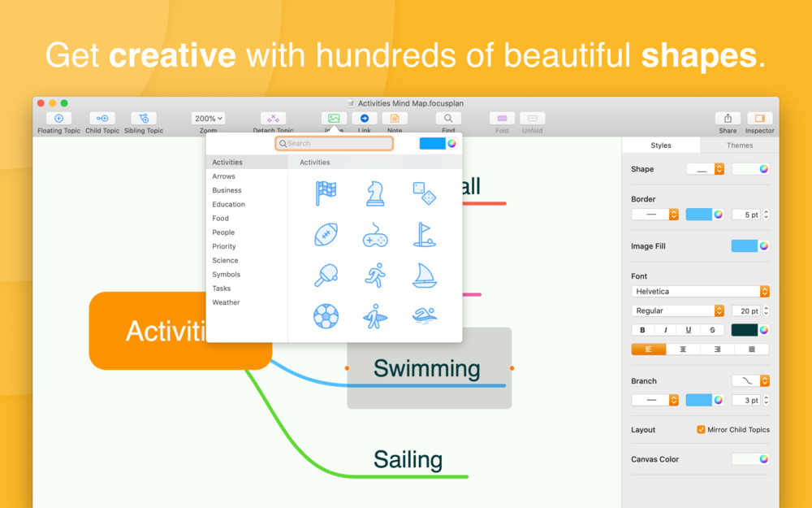Pick the sailboat shape icon
This screenshot has width=812, height=508.
(424, 276)
